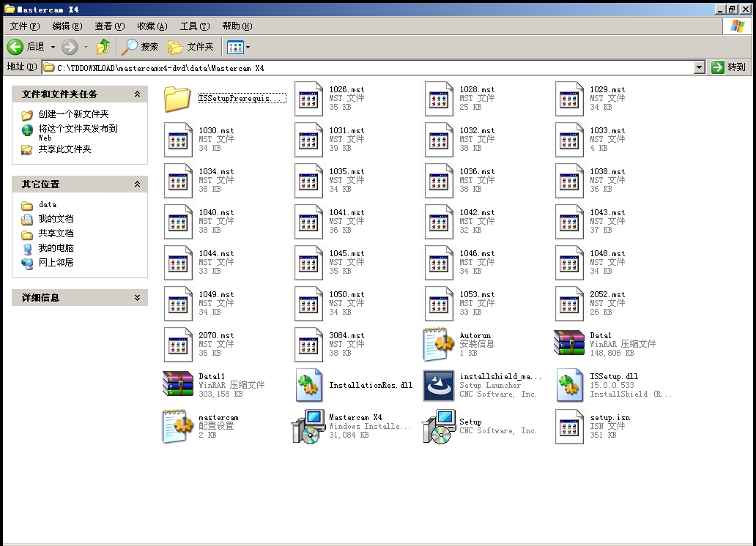
Task: Collapse the 其它位置 panel
Action: [x=138, y=184]
